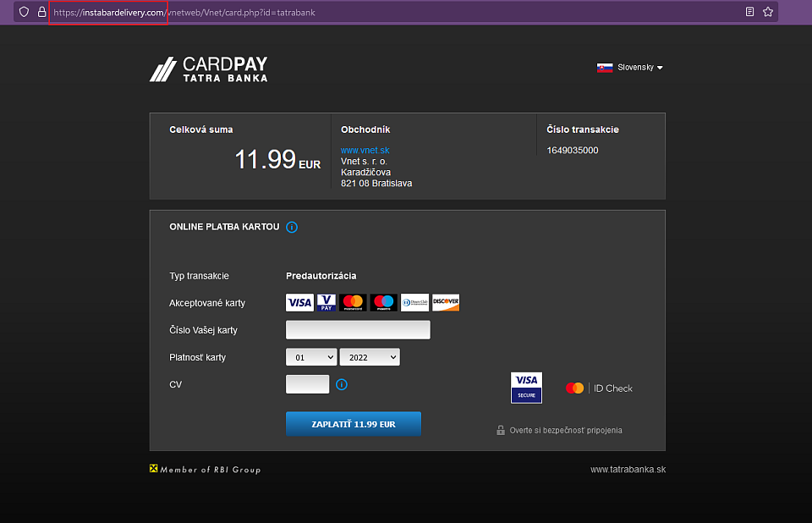Click the browser address bar URL

pos(184,13)
